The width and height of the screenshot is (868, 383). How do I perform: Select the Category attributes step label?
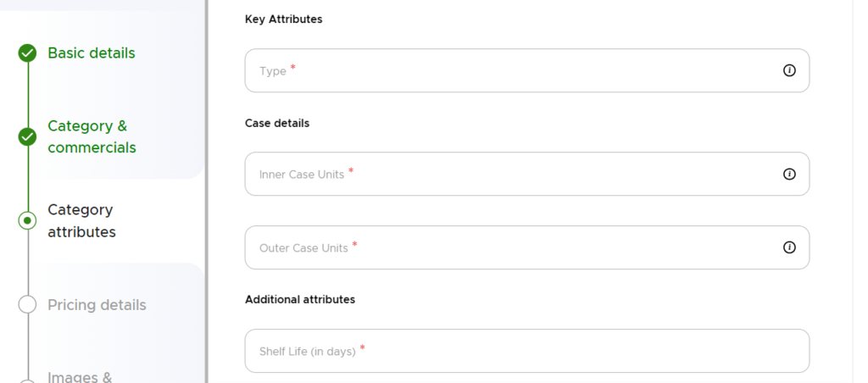81,220
